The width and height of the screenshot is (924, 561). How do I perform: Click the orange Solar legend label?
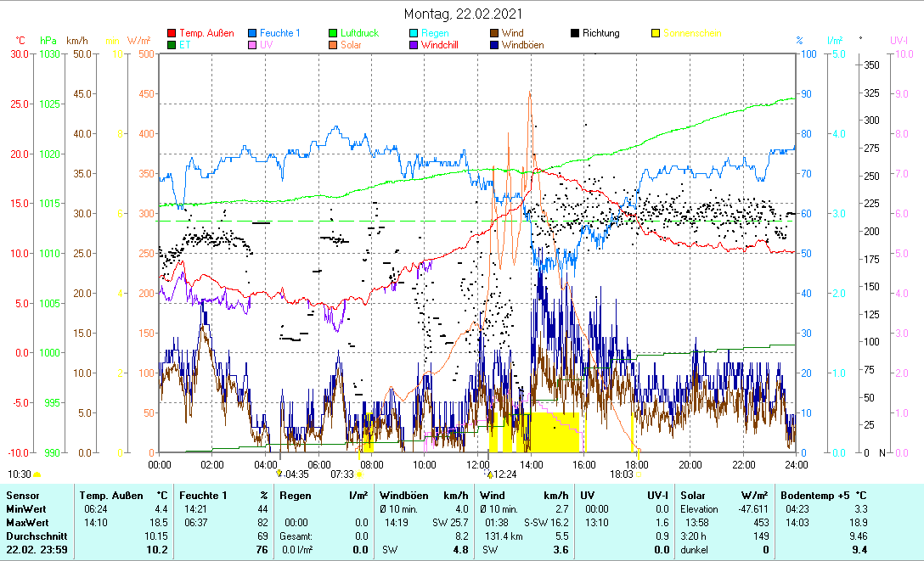pos(351,45)
